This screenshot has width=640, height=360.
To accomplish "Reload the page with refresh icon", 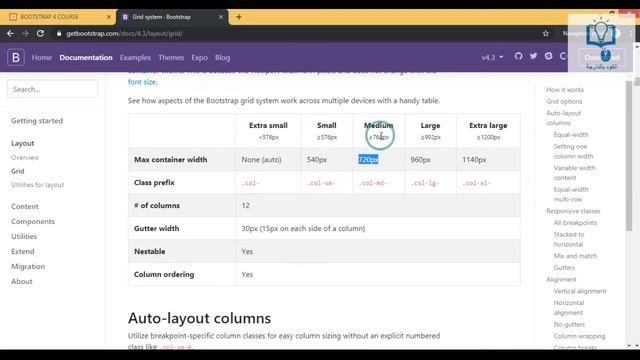I will (40, 33).
